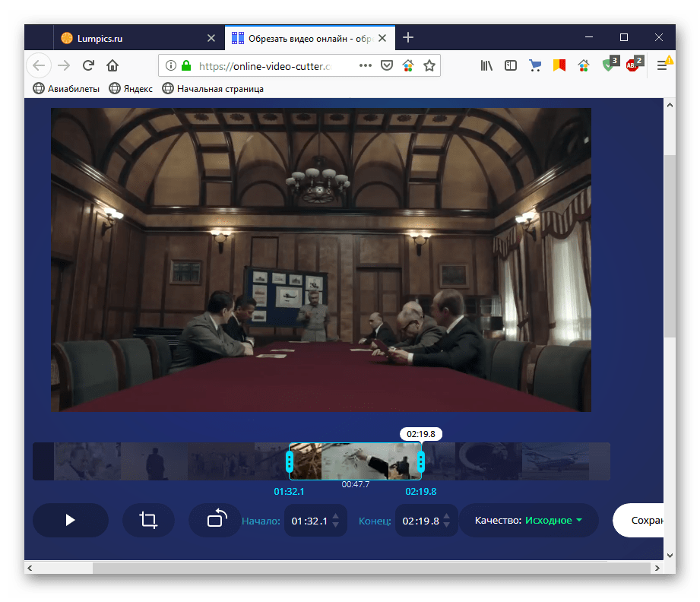Open the Качество quality dropdown
The height and width of the screenshot is (602, 700).
[x=529, y=521]
